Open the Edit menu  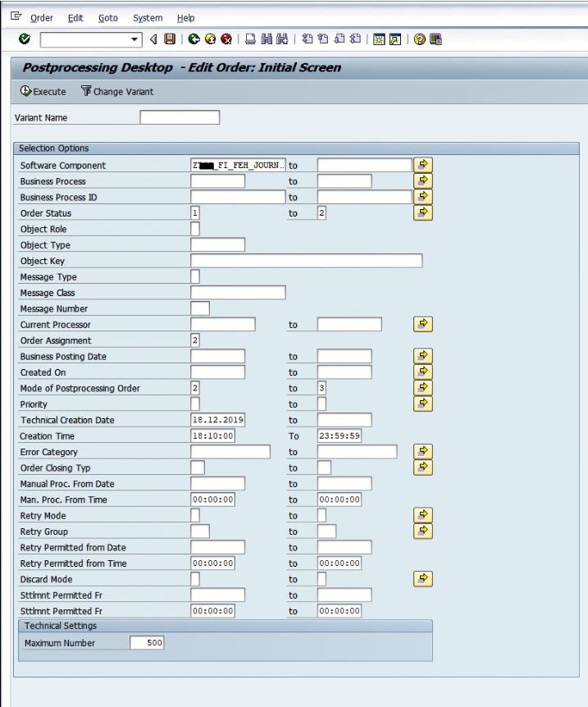click(75, 18)
